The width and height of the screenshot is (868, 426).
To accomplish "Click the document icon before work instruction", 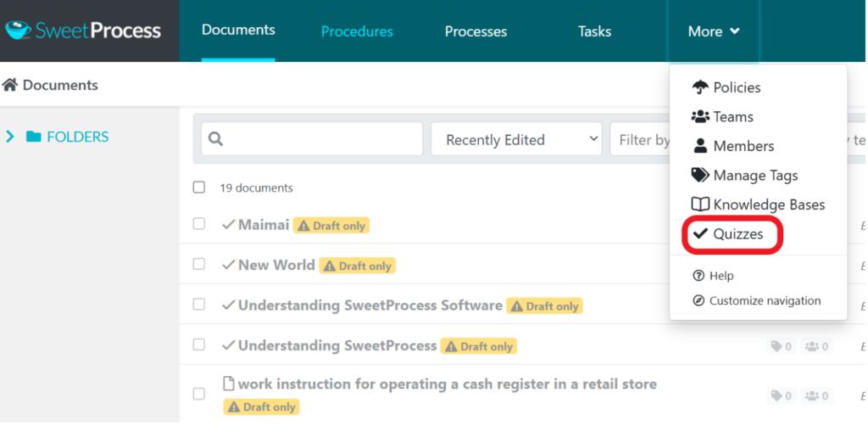I will [228, 384].
